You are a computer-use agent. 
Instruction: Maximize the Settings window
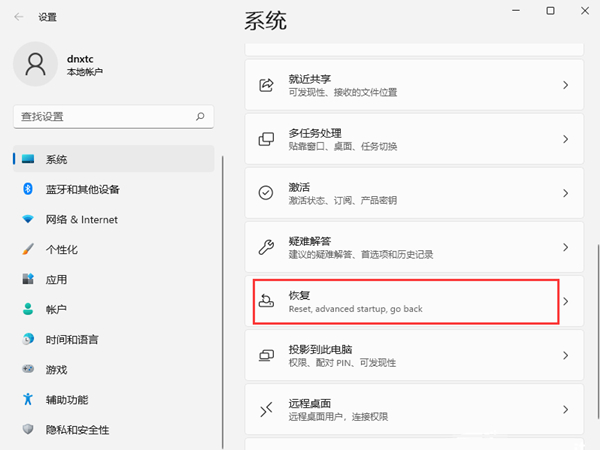(x=550, y=11)
